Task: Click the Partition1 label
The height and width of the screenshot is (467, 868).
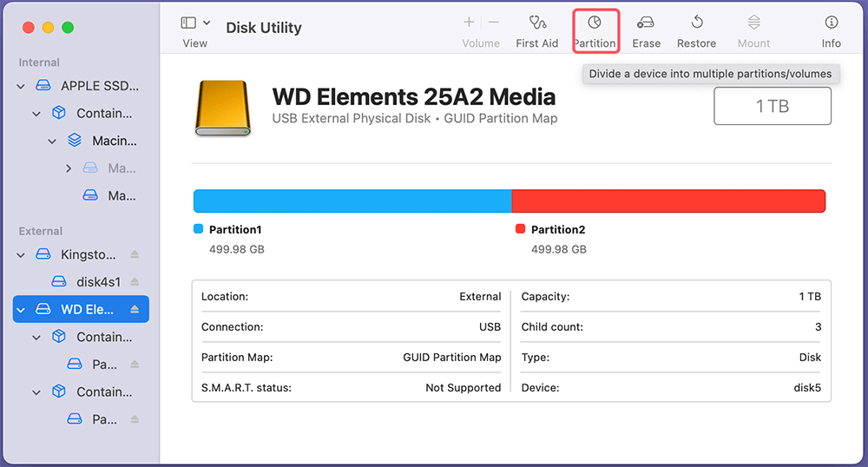Action: click(x=235, y=230)
